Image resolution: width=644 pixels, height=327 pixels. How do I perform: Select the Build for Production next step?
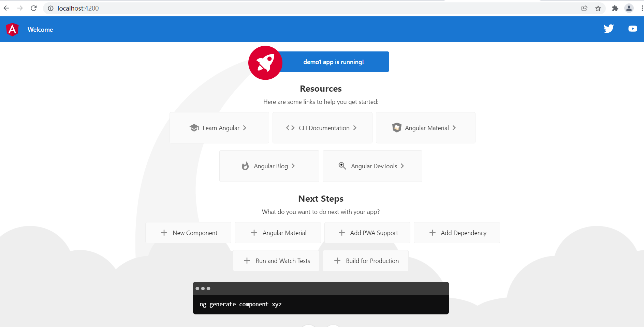[366, 261]
